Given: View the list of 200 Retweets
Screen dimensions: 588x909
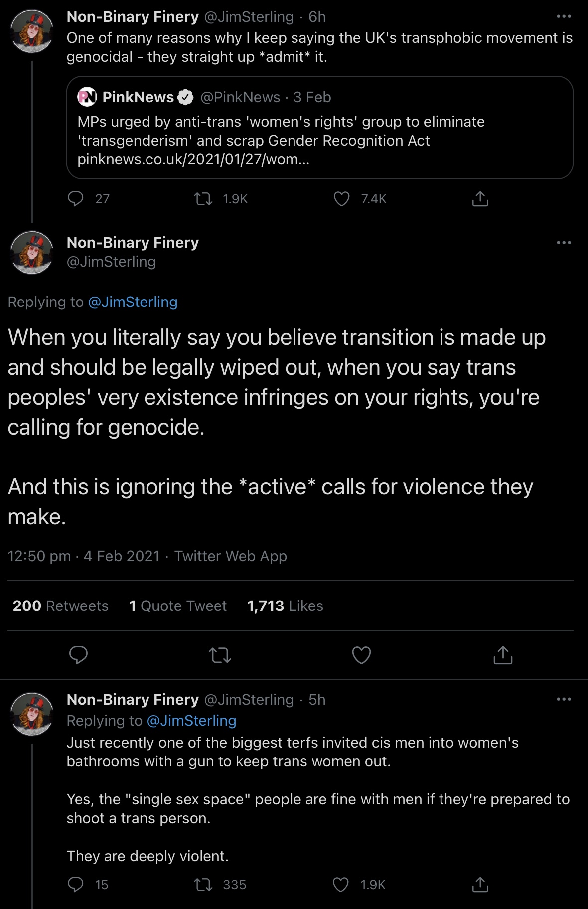Looking at the screenshot, I should pyautogui.click(x=60, y=606).
